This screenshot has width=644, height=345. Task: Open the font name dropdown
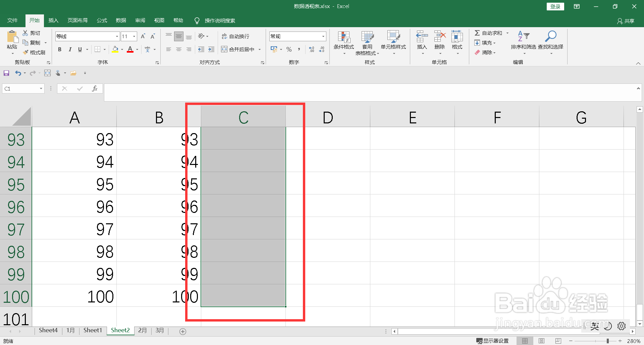117,36
